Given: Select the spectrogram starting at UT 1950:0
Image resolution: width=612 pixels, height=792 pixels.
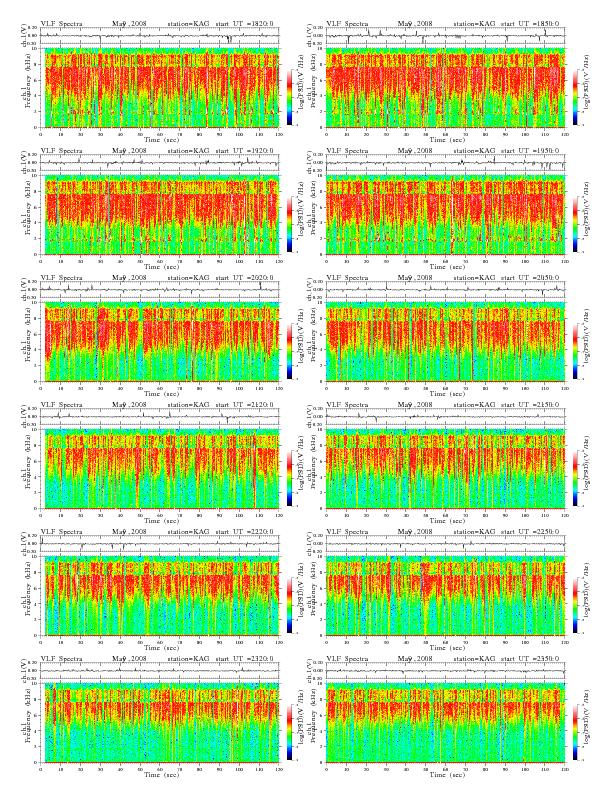Looking at the screenshot, I should point(445,215).
